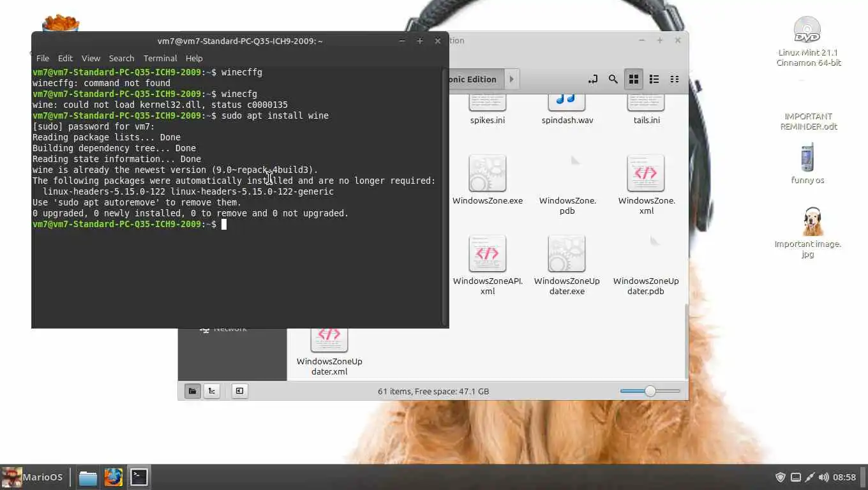Select the spindash.wav audio file
The height and width of the screenshot is (490, 868).
pos(567,108)
